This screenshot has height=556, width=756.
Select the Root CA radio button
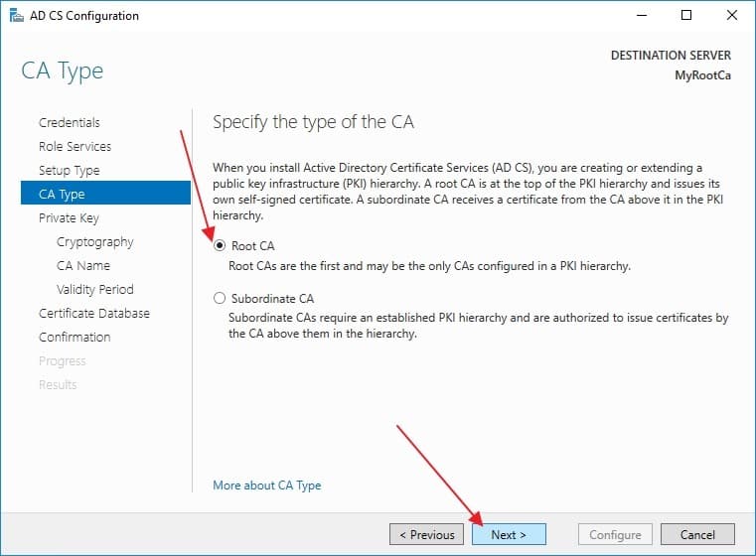point(220,245)
